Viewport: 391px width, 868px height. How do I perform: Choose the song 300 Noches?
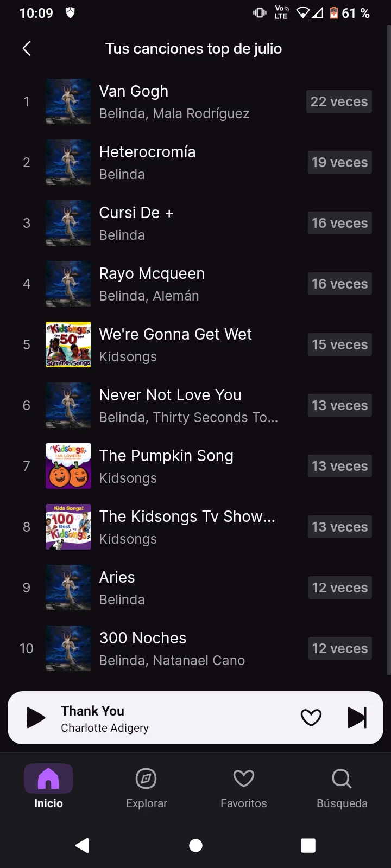coord(142,639)
